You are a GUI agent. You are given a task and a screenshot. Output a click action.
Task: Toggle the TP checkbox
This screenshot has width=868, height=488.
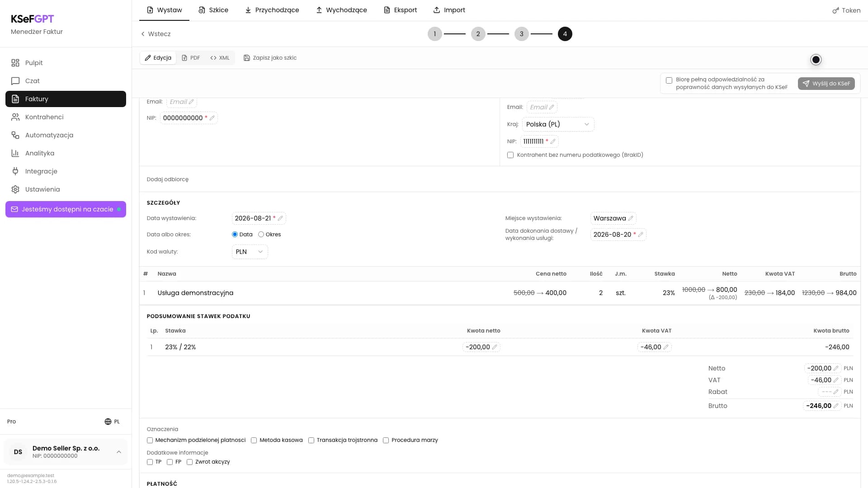tap(150, 462)
